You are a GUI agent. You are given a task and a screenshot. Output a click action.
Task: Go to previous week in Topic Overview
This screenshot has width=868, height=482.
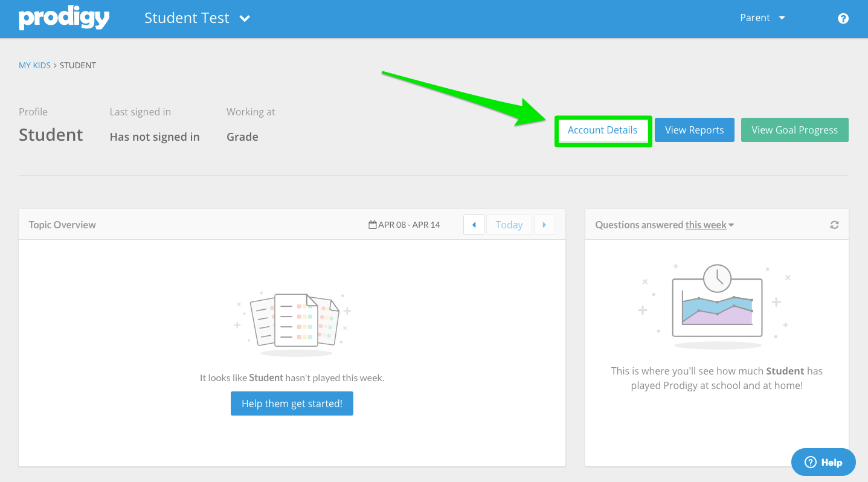[474, 225]
